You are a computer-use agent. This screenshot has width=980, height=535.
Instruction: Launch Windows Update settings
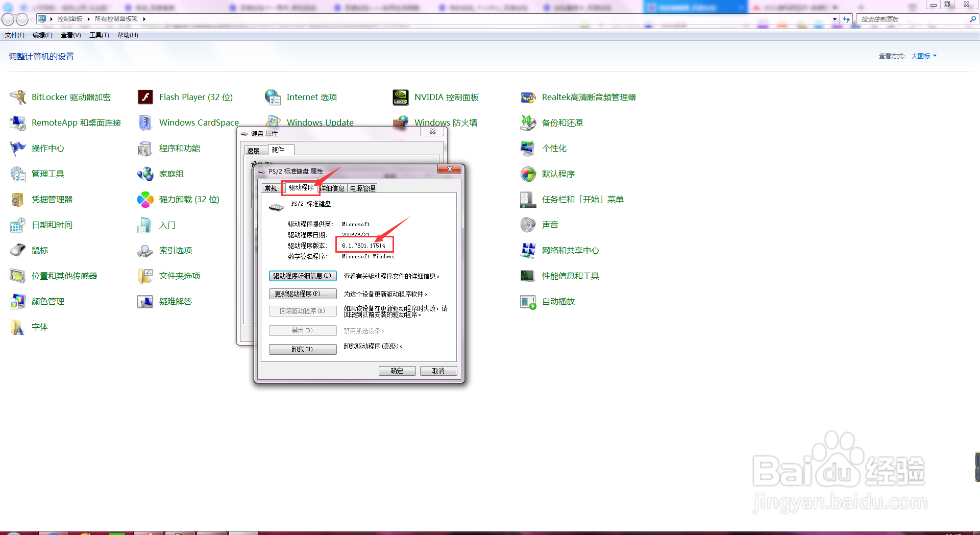(320, 123)
